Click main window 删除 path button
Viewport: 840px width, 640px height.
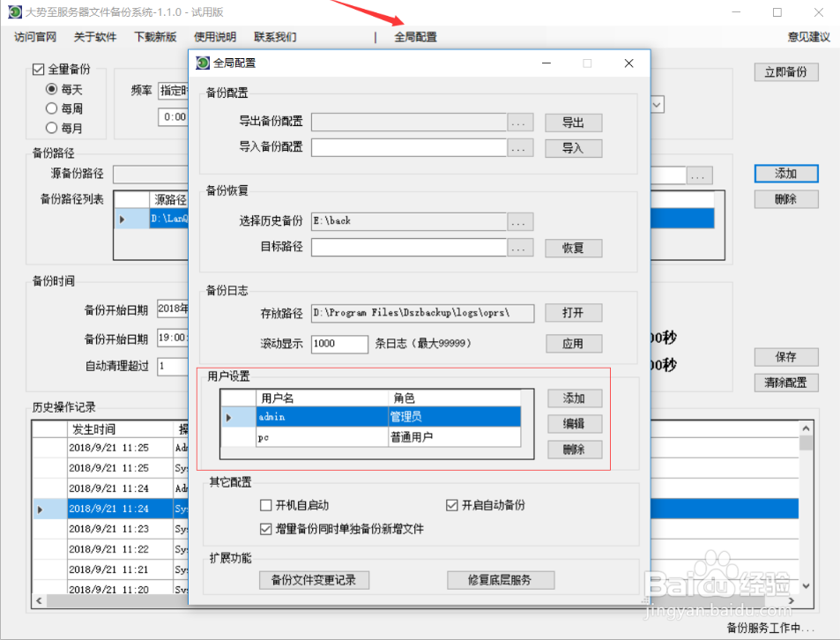pos(786,199)
